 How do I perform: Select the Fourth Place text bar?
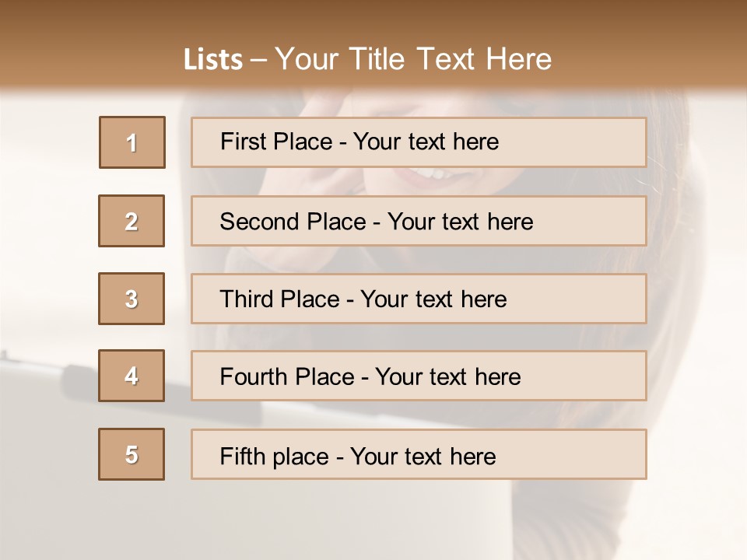419,376
